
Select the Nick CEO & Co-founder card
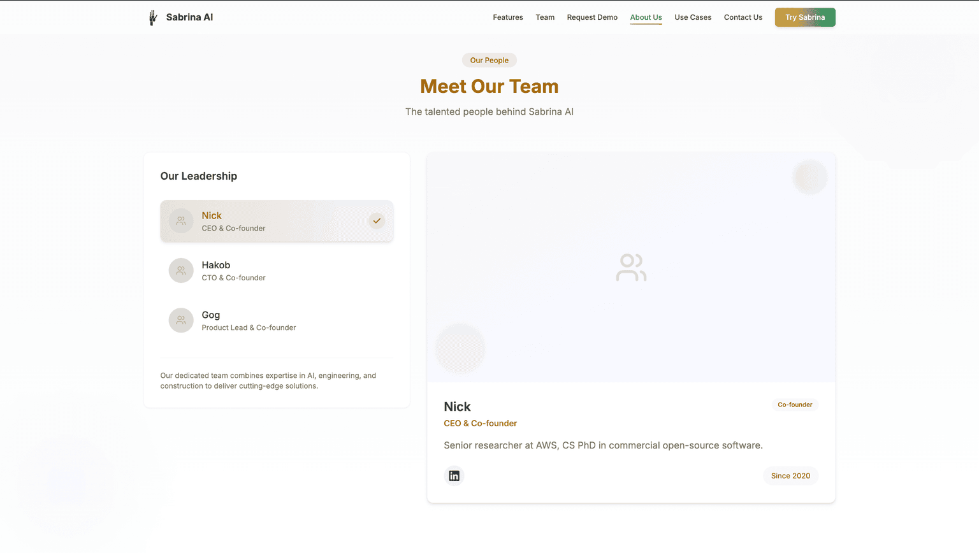[277, 221]
